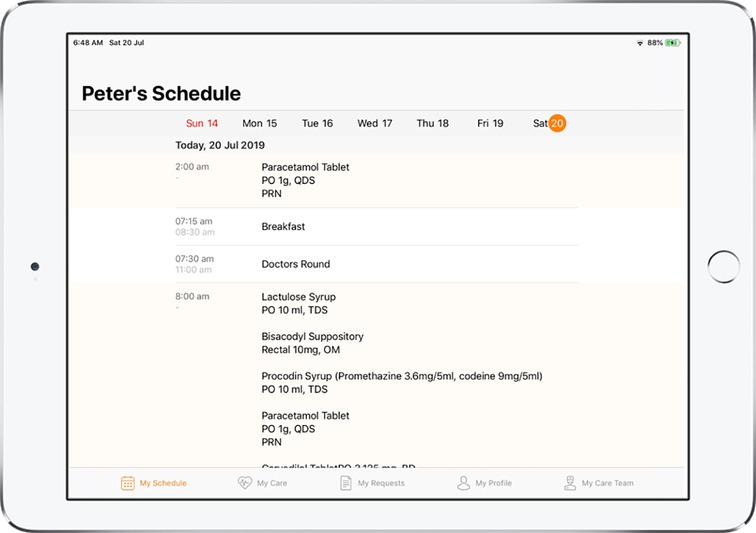Tap the highlighted Sat 20 date circle

coord(557,123)
